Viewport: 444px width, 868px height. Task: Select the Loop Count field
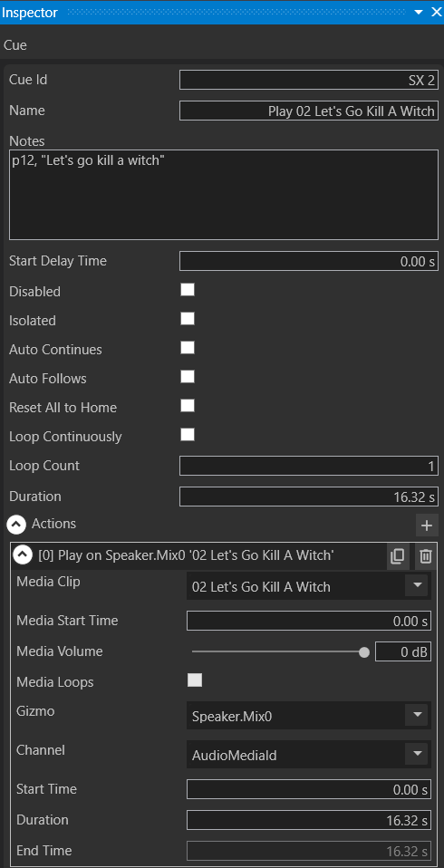pyautogui.click(x=309, y=466)
